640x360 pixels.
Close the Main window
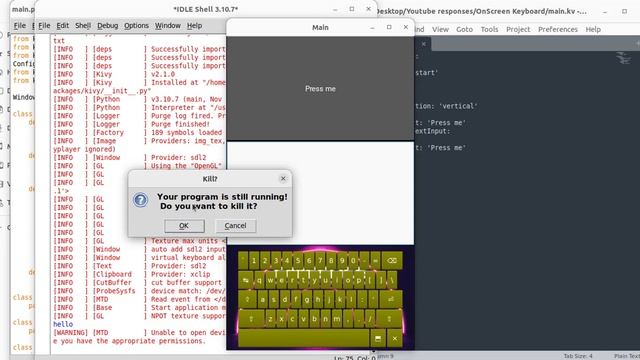[x=405, y=27]
